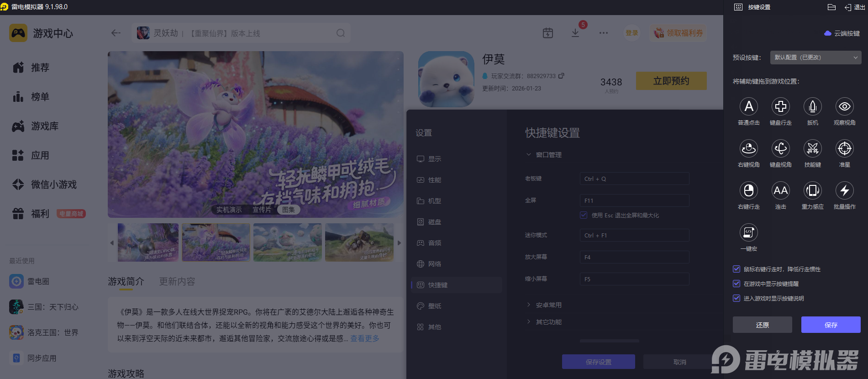868x379 pixels.
Task: Show previous screenshots with left arrow
Action: coord(112,242)
